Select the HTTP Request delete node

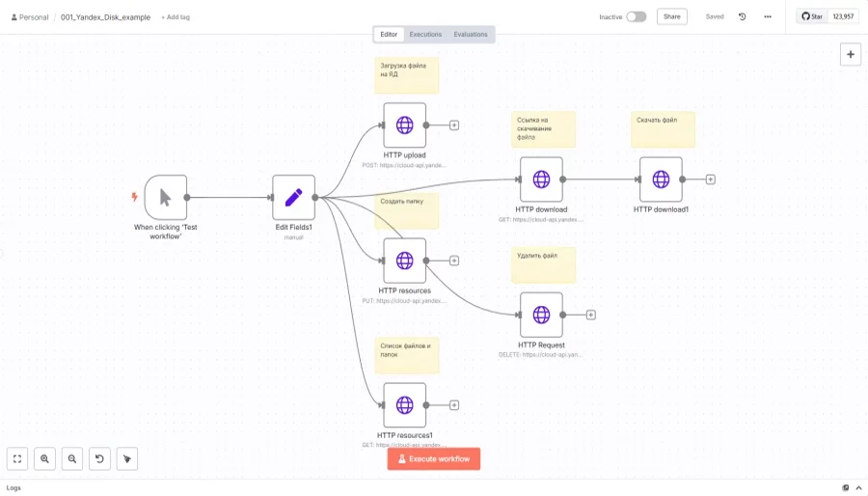(541, 315)
